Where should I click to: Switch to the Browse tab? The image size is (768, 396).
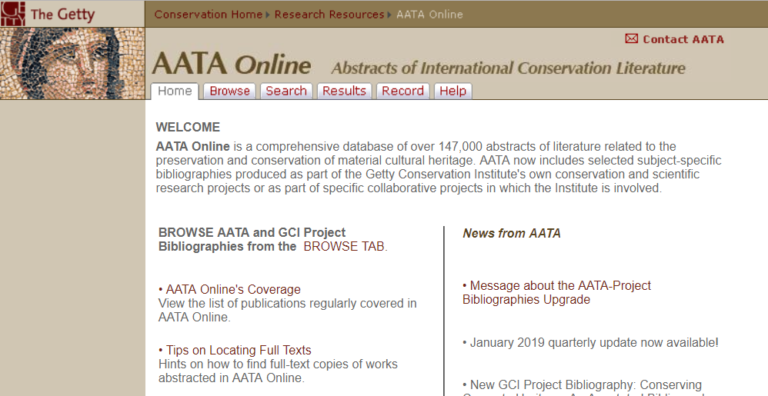pyautogui.click(x=230, y=91)
